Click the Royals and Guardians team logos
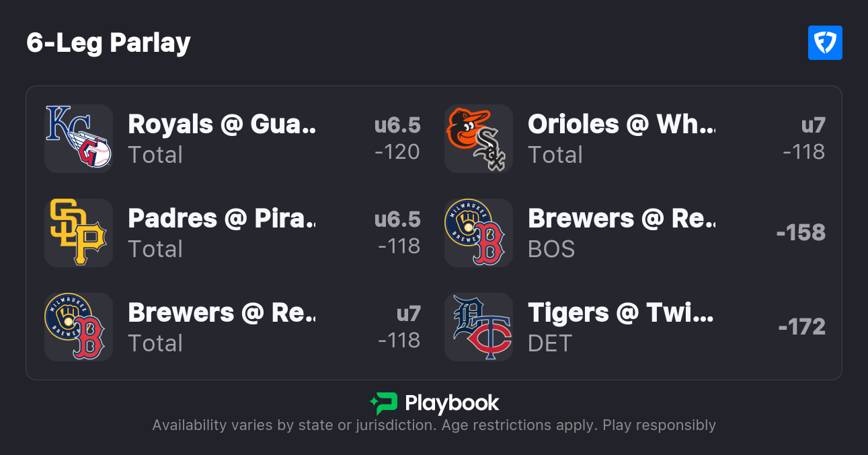The height and width of the screenshot is (455, 868). 78,139
